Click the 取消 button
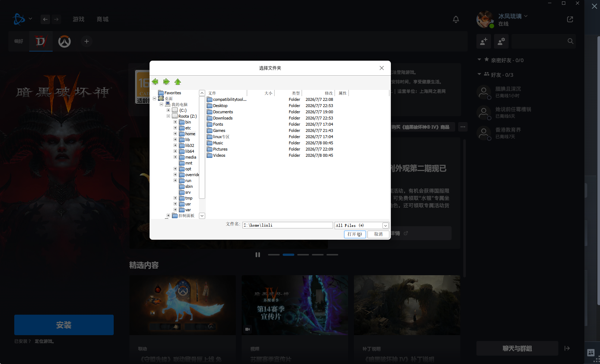 click(378, 234)
